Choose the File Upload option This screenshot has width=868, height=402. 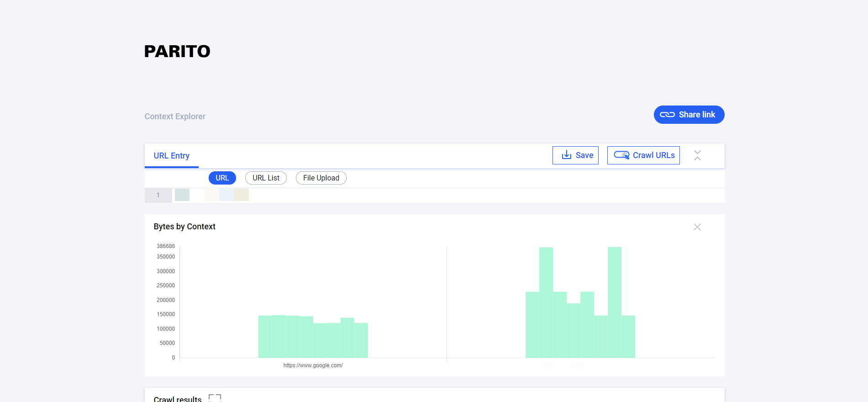click(x=321, y=178)
